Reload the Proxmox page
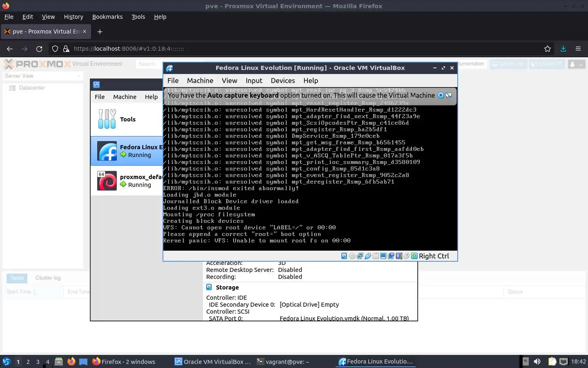The image size is (588, 368). click(x=39, y=49)
